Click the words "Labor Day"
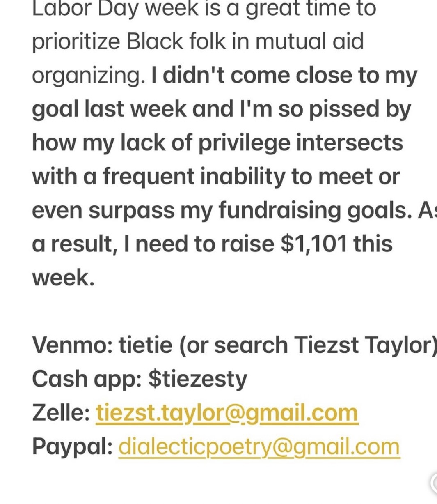 pyautogui.click(x=84, y=9)
